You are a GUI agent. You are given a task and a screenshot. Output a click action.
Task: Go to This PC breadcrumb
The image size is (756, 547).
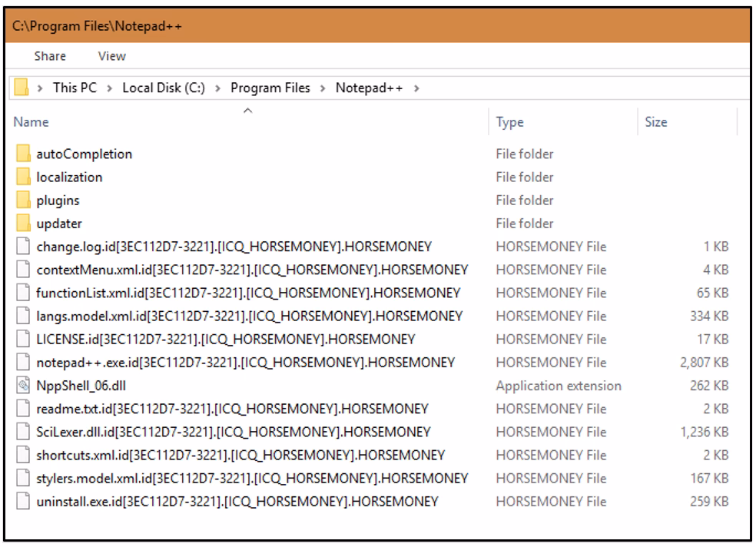tap(75, 88)
